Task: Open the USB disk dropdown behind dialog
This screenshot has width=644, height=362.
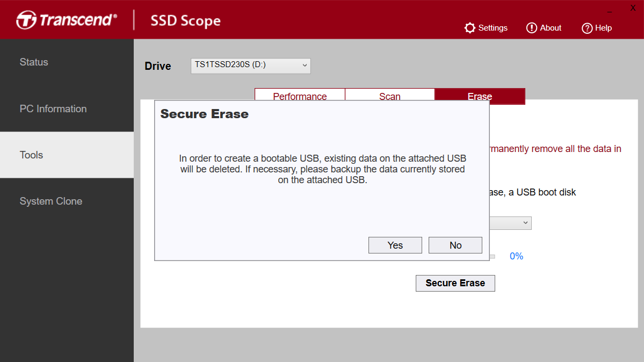Action: tap(510, 223)
